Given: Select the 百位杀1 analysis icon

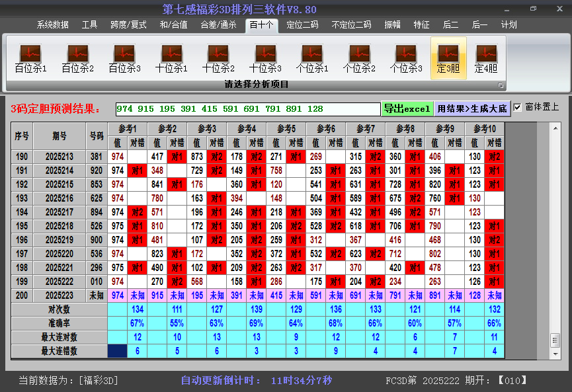Looking at the screenshot, I should [x=30, y=58].
